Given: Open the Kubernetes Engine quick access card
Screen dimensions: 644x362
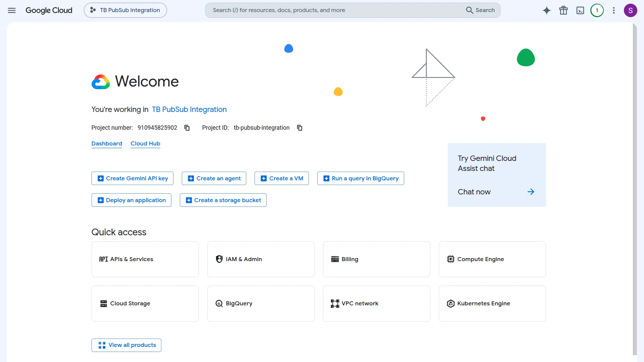Looking at the screenshot, I should pos(492,304).
